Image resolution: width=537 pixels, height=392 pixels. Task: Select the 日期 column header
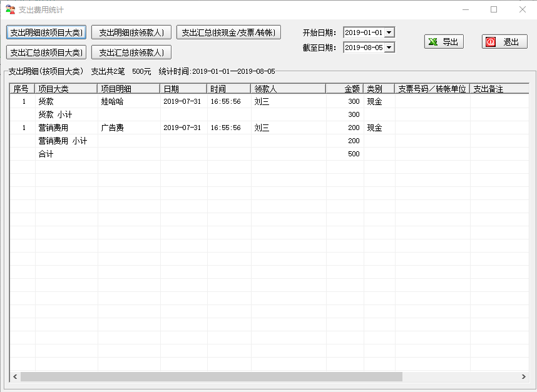pyautogui.click(x=183, y=89)
